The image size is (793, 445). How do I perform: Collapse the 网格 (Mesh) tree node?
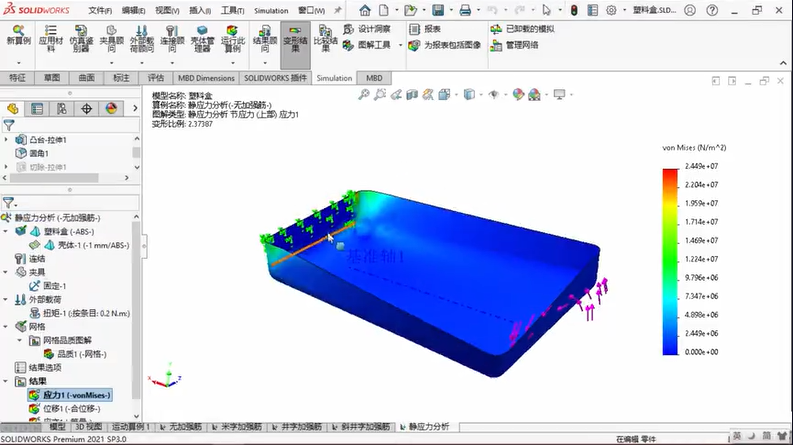(x=8, y=327)
